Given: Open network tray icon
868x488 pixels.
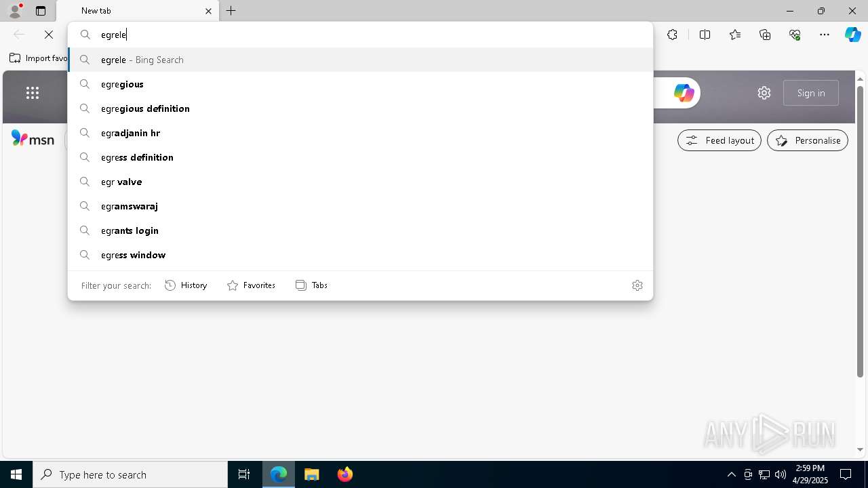Looking at the screenshot, I should coord(764,474).
